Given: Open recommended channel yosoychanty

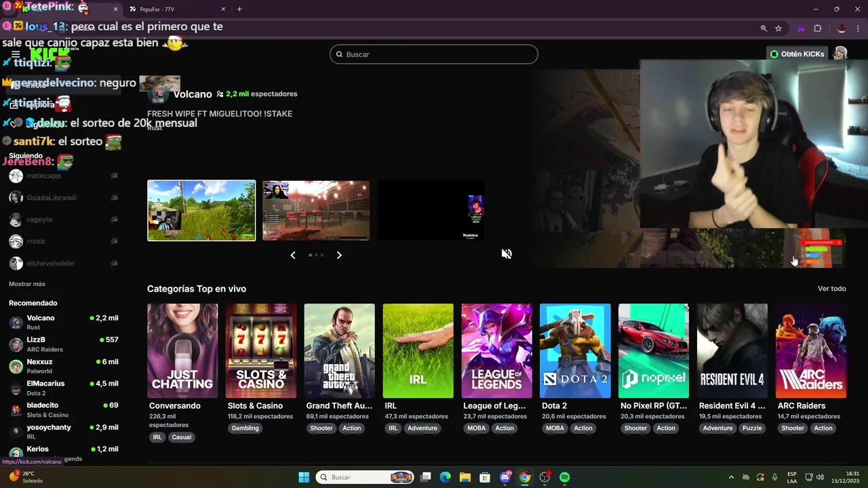Looking at the screenshot, I should coord(64,431).
